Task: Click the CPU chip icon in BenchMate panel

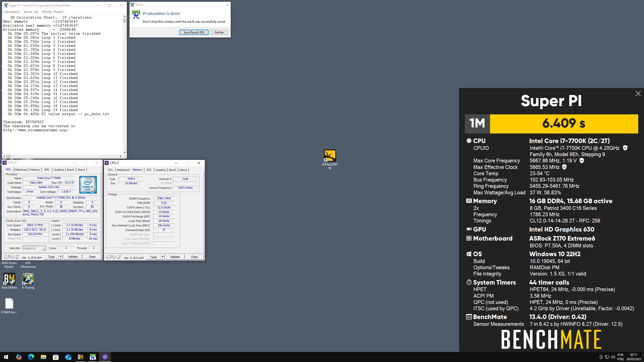Action: [x=469, y=141]
